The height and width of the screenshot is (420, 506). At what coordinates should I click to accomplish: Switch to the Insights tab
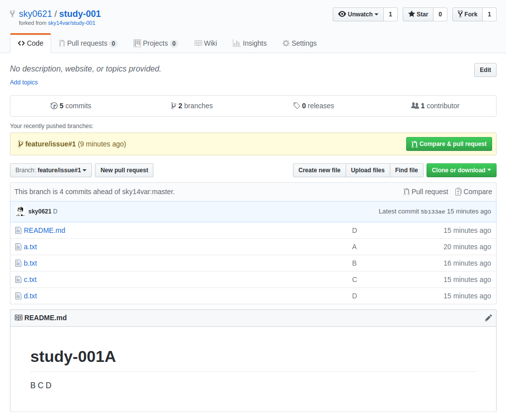click(250, 43)
